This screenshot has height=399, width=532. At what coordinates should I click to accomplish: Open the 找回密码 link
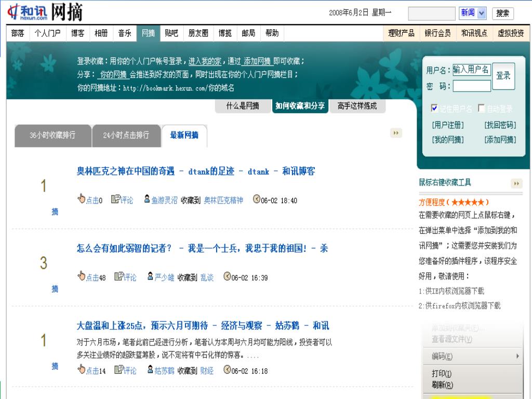click(500, 125)
